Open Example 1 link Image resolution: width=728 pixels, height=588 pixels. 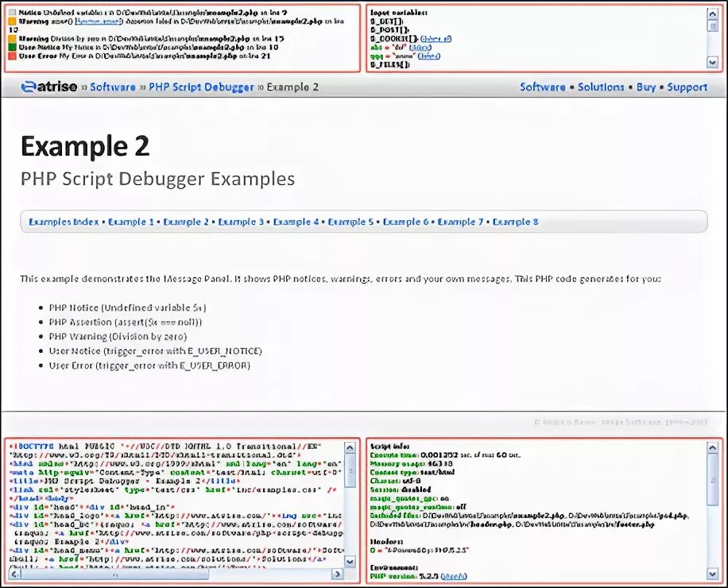(x=131, y=222)
